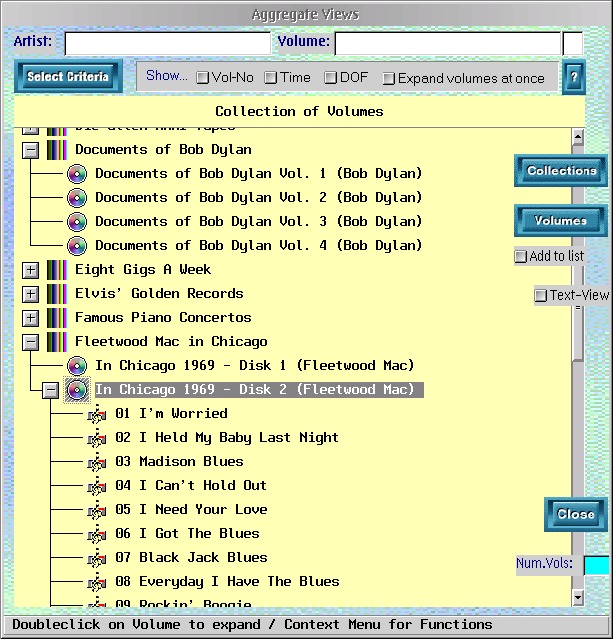Select the track 07 Black Jack Blues
Image resolution: width=613 pixels, height=639 pixels.
click(x=191, y=557)
